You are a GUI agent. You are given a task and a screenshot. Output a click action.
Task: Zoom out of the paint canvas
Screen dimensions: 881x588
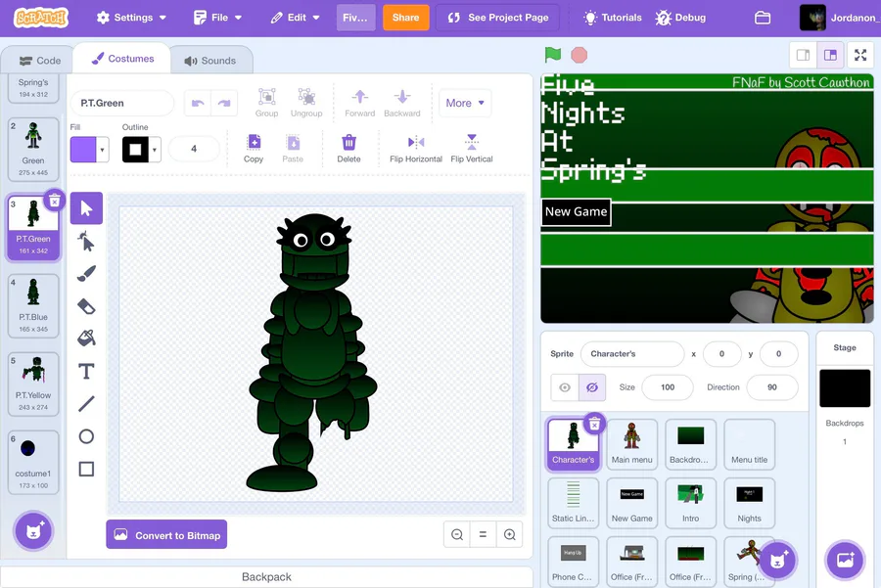(x=457, y=534)
